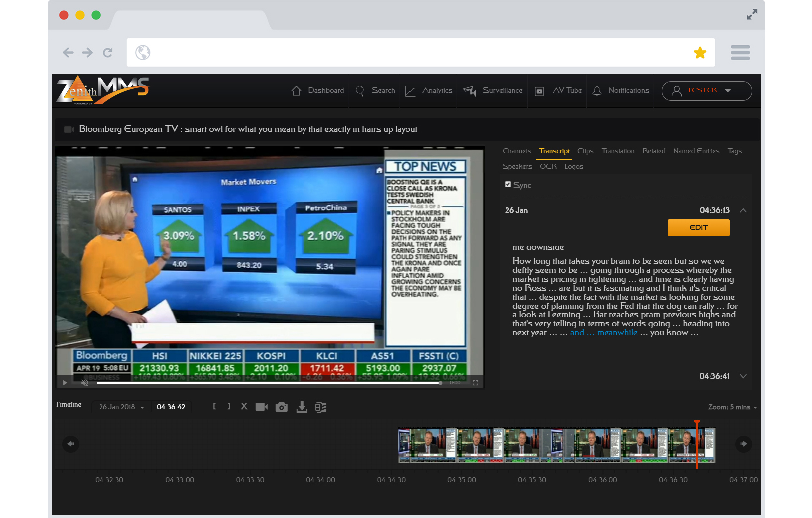Open the Analytics menu item
Screen dimensions: 812x518
coord(429,91)
